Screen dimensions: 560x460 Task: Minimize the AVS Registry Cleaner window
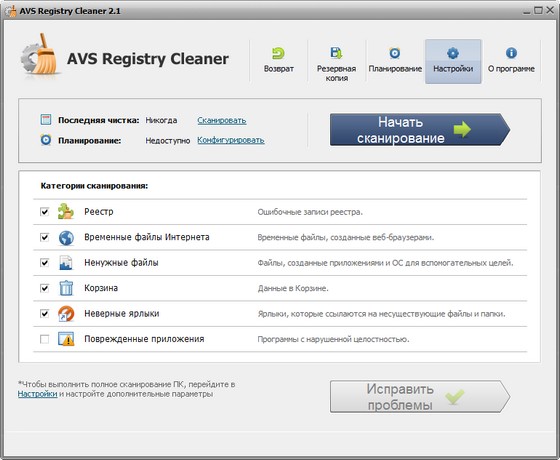pos(526,11)
